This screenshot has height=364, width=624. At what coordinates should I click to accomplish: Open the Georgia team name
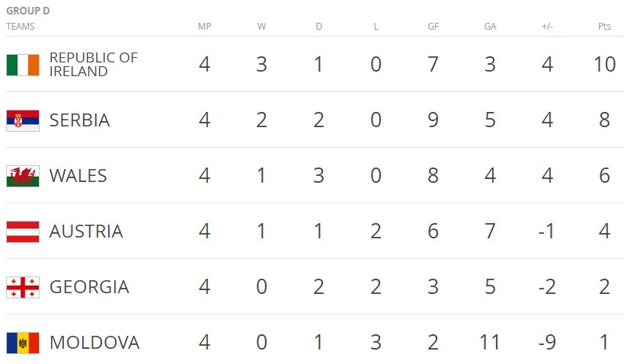pos(89,287)
